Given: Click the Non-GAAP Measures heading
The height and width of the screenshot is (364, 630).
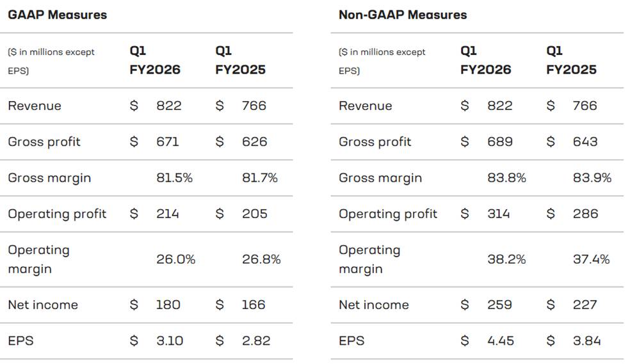Looking at the screenshot, I should (x=403, y=14).
